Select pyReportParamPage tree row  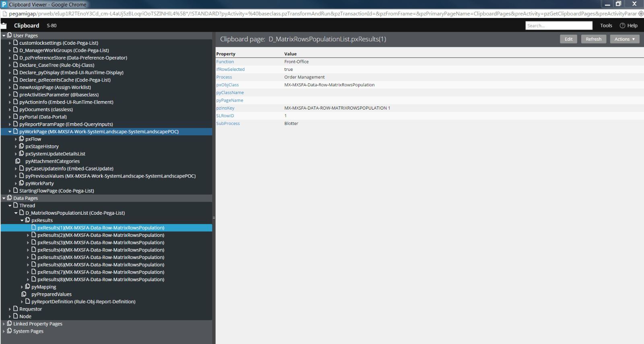(x=106, y=124)
